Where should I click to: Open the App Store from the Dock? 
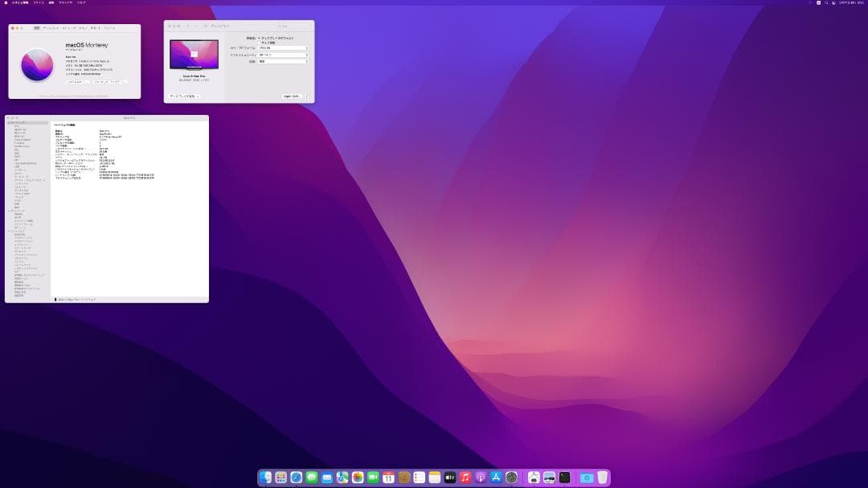pos(494,477)
